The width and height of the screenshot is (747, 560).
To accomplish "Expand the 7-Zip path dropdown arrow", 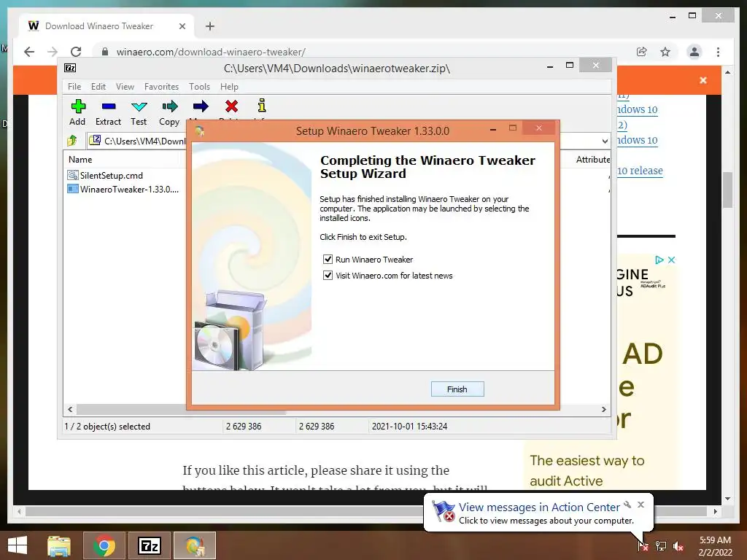I will (x=605, y=141).
